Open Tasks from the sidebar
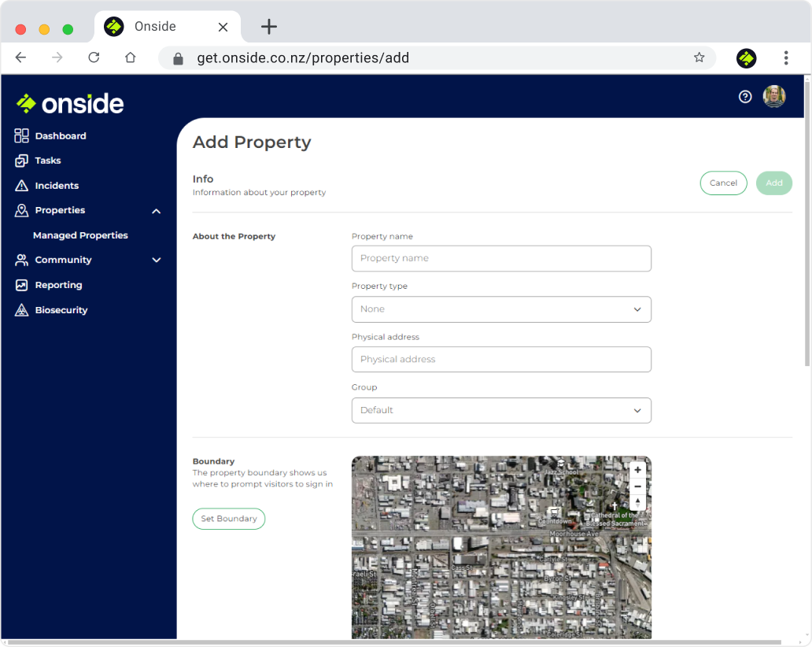 coord(47,161)
